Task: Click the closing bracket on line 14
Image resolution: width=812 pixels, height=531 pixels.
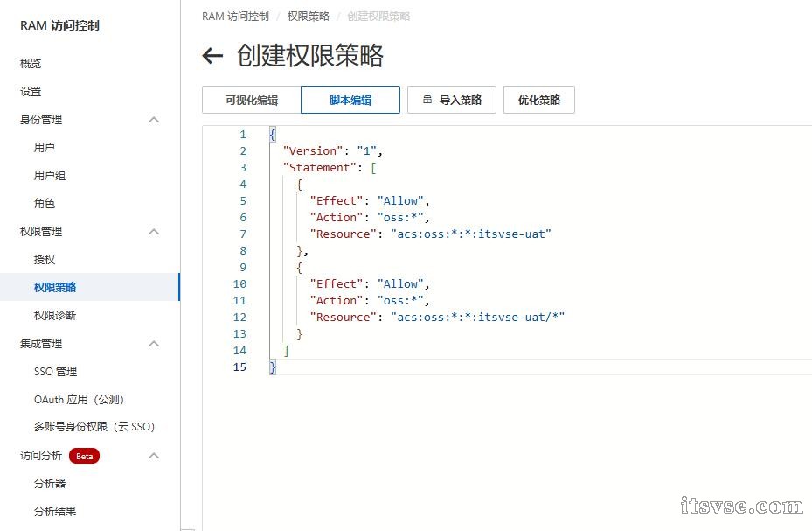Action: [286, 351]
